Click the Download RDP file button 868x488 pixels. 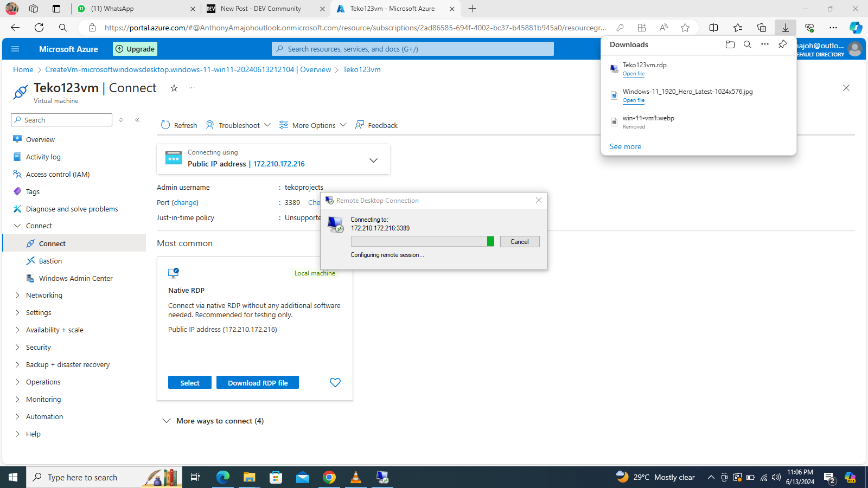[x=258, y=383]
